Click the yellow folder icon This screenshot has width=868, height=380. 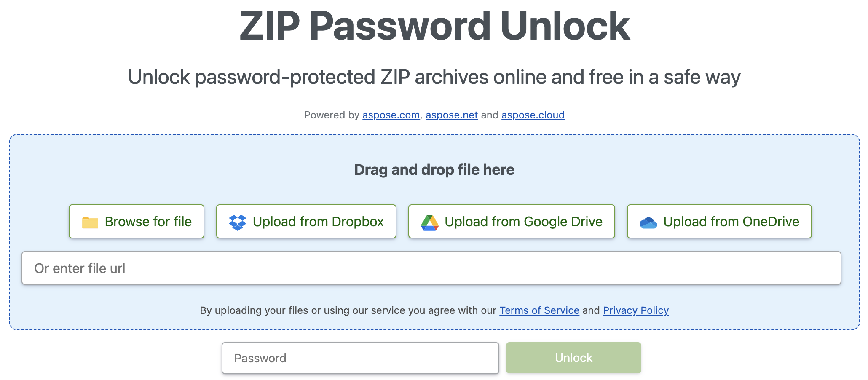[90, 222]
